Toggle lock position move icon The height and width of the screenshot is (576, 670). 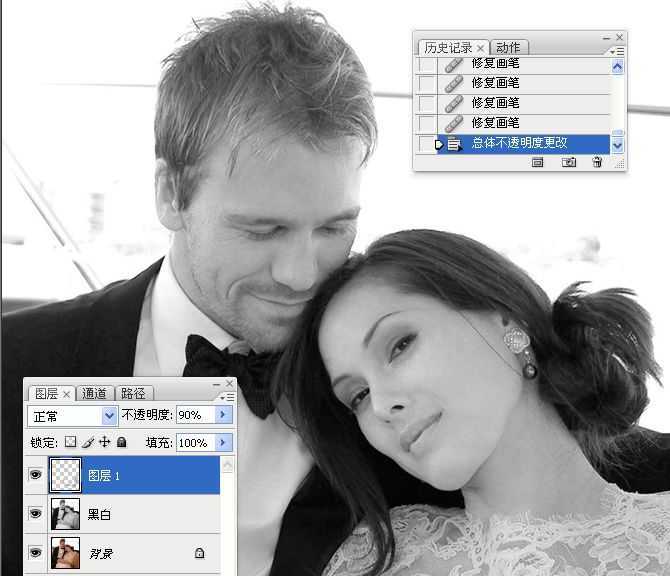[x=104, y=442]
